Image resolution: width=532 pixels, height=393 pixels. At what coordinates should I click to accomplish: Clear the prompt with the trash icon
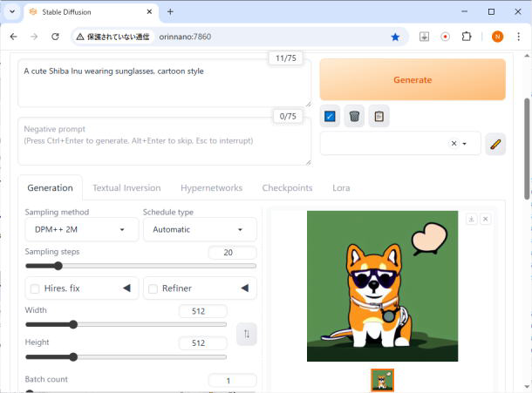click(x=354, y=116)
